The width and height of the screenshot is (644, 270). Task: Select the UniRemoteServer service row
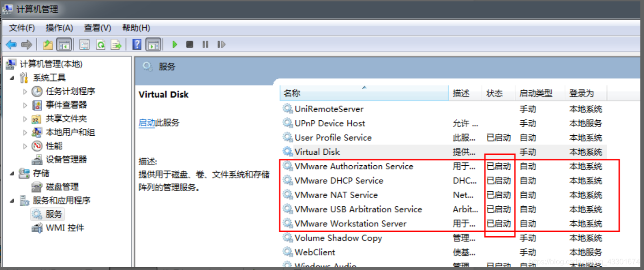pyautogui.click(x=444, y=109)
